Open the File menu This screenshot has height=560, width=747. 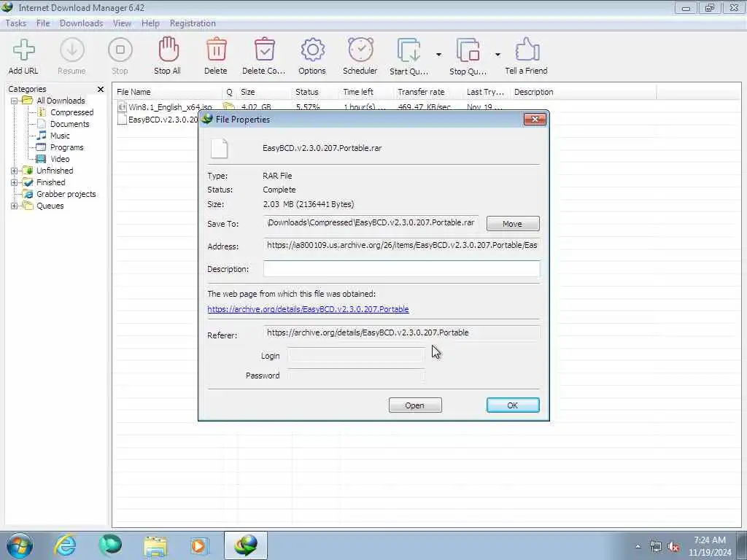point(43,23)
